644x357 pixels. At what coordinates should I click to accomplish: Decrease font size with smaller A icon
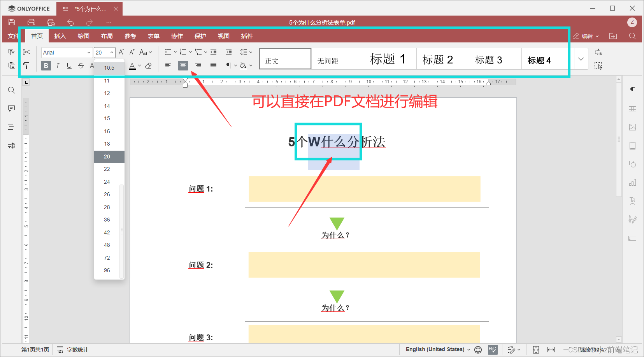(x=132, y=52)
